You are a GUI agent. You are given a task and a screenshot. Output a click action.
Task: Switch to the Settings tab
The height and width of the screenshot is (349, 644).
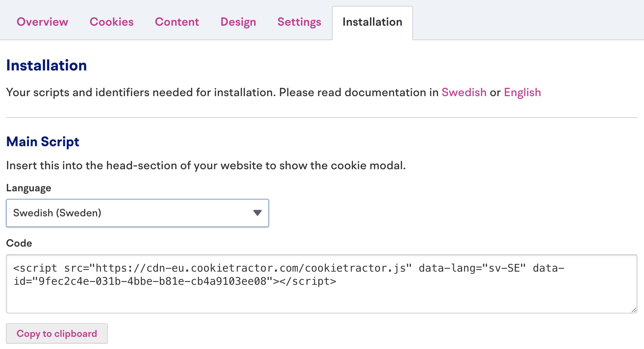coord(299,22)
